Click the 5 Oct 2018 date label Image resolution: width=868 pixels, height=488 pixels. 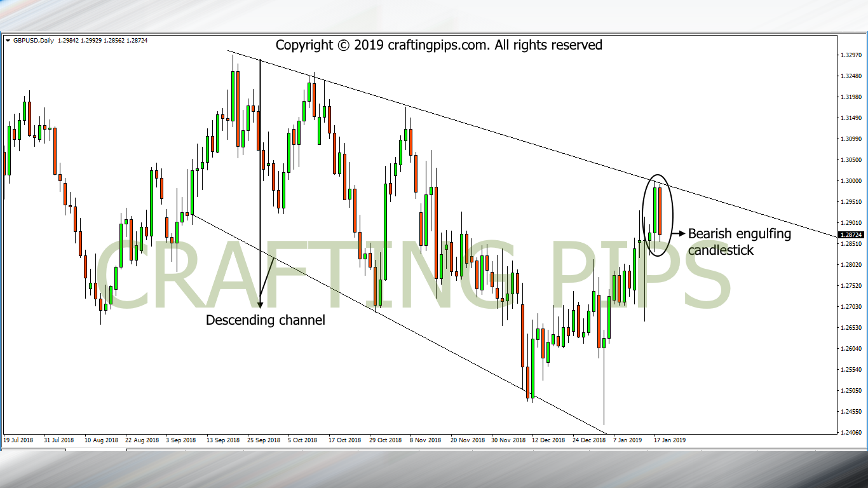(302, 440)
